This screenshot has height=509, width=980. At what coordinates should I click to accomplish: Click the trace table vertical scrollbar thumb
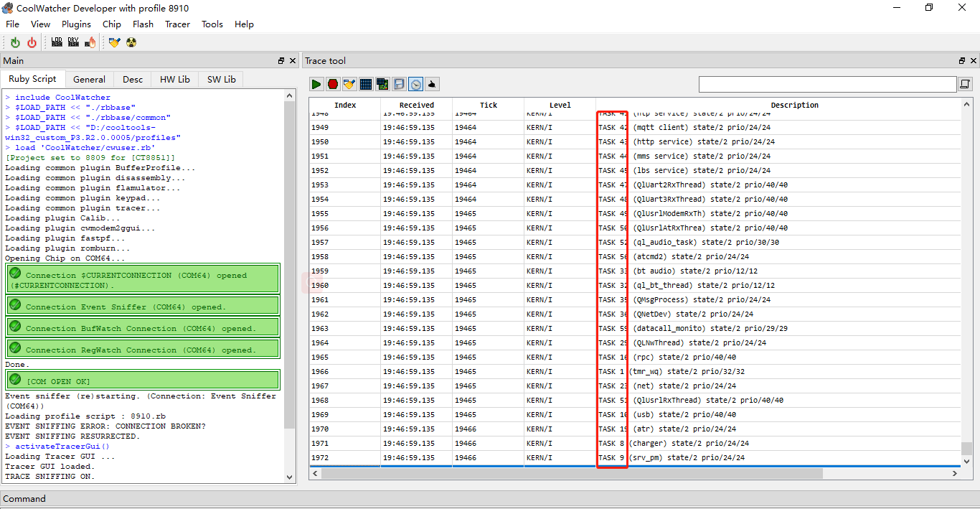coord(967,449)
